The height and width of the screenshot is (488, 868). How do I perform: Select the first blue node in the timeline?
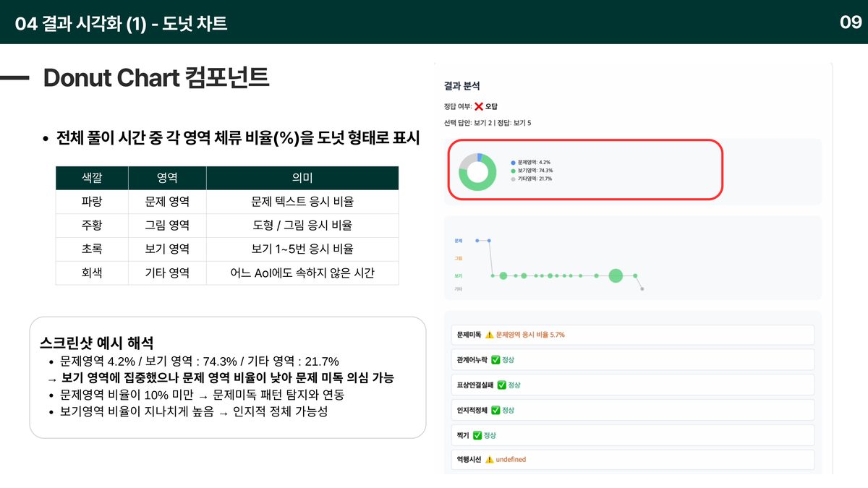point(477,240)
